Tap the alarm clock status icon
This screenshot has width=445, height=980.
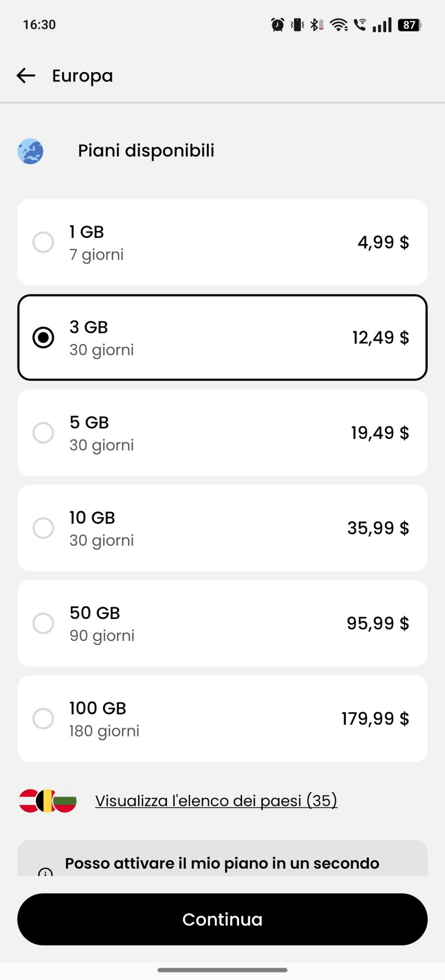pos(278,24)
